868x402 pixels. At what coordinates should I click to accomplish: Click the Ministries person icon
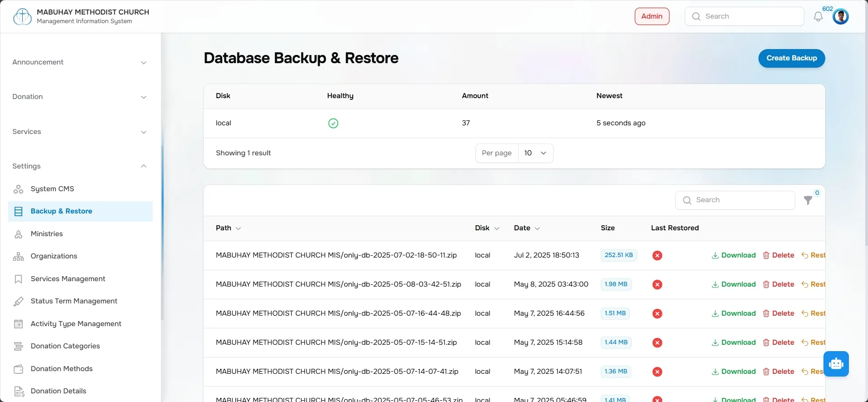pyautogui.click(x=18, y=234)
